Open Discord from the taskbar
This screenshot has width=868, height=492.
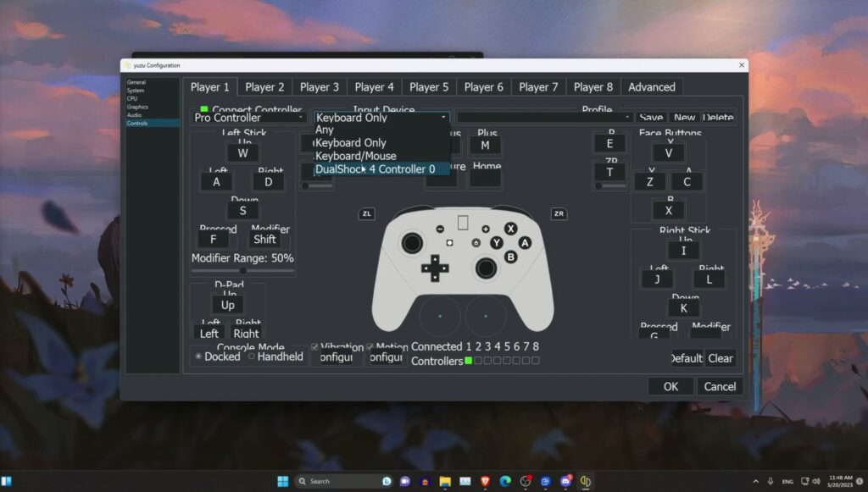565,482
